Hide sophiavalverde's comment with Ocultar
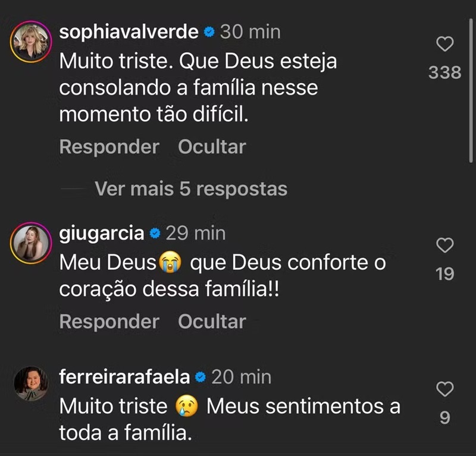476x456 pixels. coord(212,147)
